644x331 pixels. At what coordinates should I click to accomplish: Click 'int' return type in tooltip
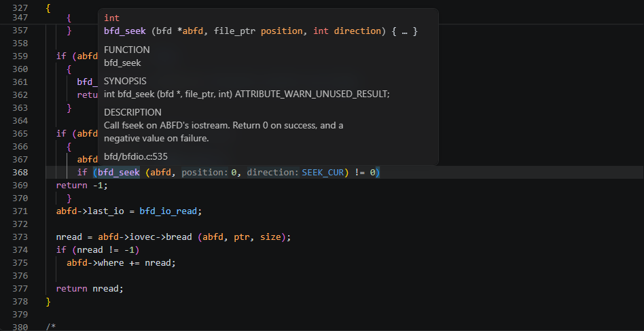(111, 18)
